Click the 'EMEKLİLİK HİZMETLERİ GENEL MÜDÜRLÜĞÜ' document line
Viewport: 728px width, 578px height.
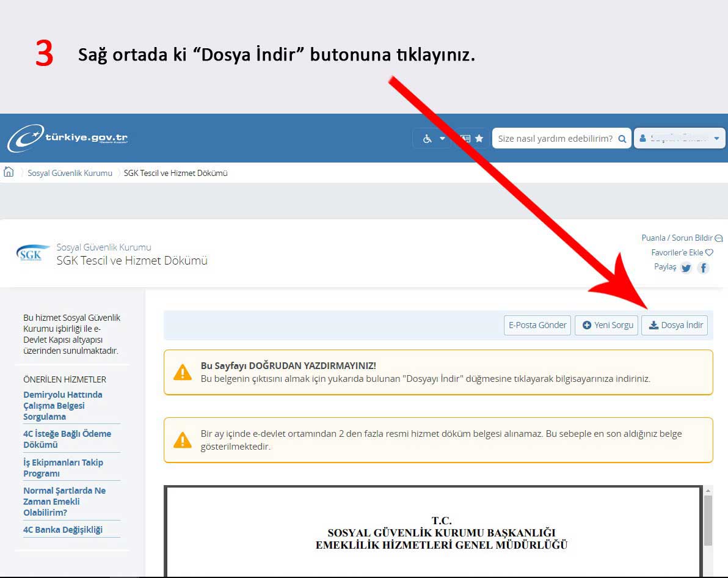(442, 545)
